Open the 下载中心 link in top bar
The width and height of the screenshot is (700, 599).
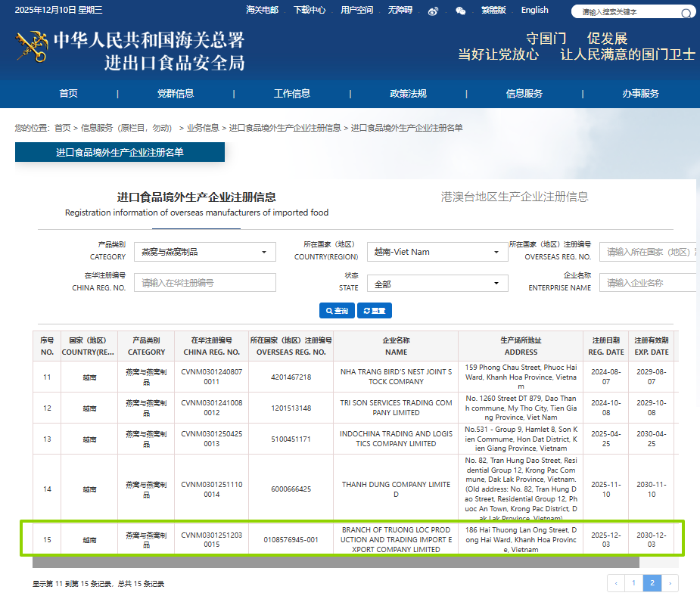pos(310,10)
